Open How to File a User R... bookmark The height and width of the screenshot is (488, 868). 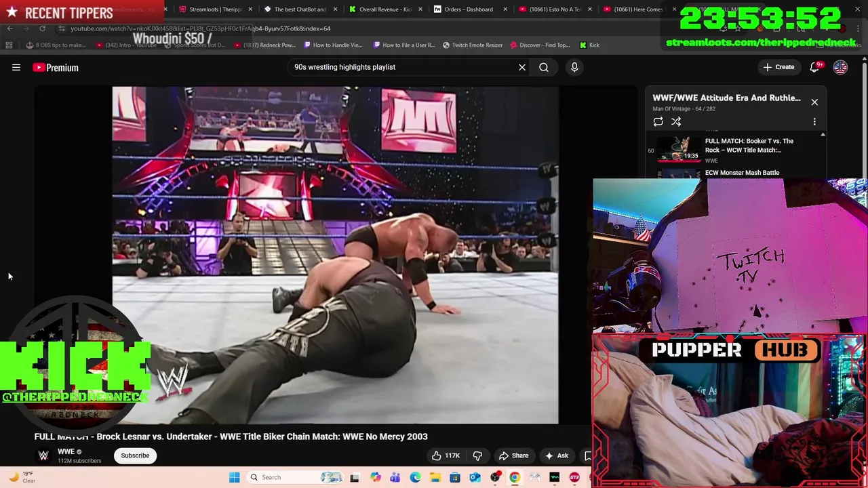point(404,45)
